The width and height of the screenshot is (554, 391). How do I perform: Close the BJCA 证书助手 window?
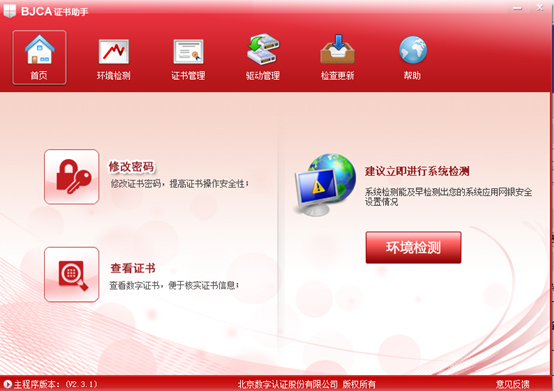pyautogui.click(x=540, y=7)
